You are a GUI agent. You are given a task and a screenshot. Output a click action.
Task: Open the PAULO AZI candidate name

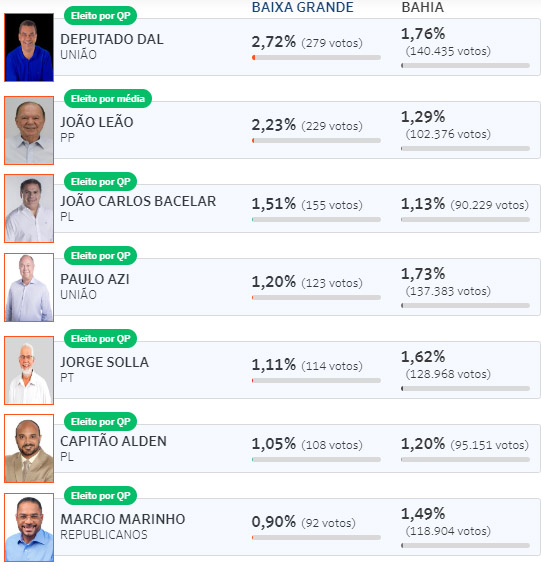click(x=95, y=279)
